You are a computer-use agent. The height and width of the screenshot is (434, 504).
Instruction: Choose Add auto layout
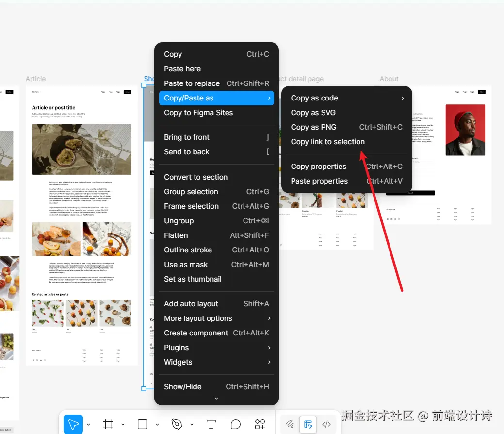point(216,304)
